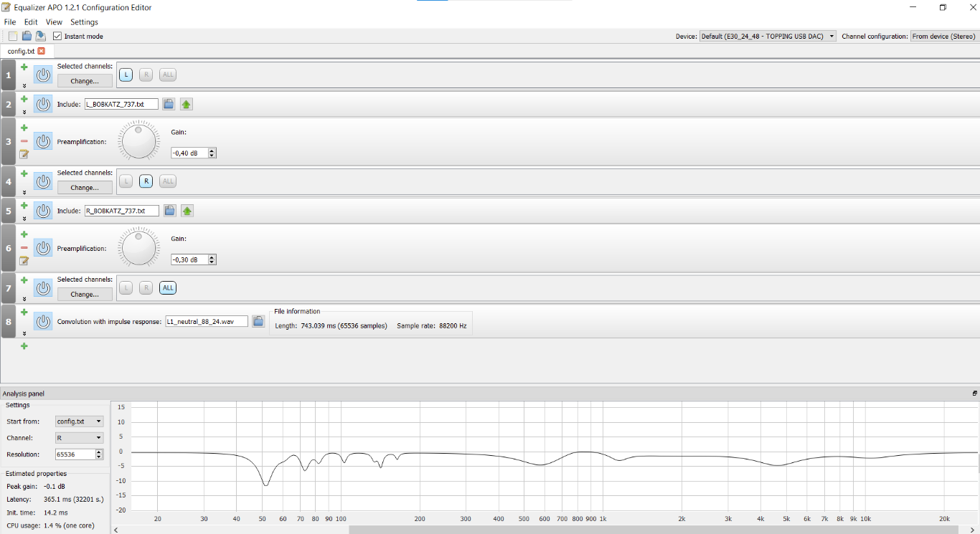This screenshot has height=534, width=980.
Task: Remove row 3 with red minus icon
Action: (x=24, y=141)
